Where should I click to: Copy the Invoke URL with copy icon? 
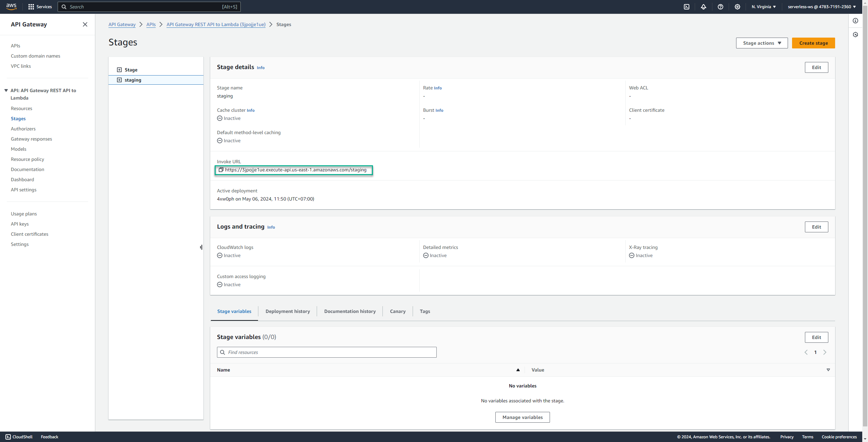(221, 170)
